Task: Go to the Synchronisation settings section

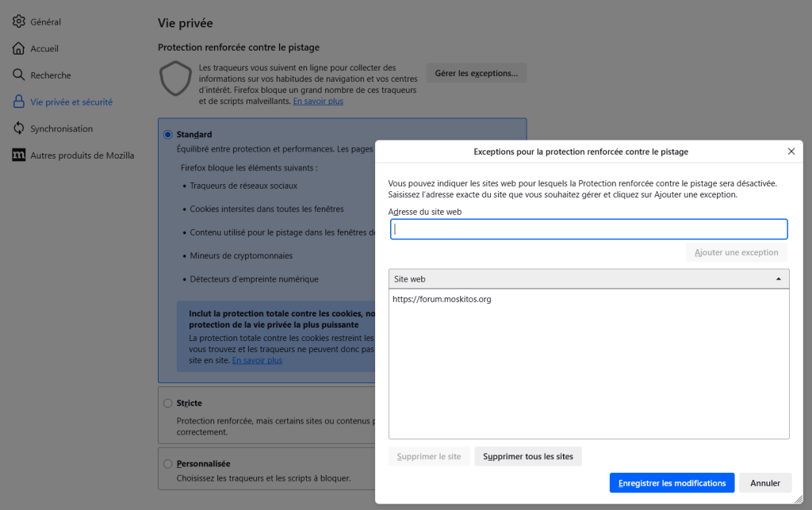Action: click(61, 128)
